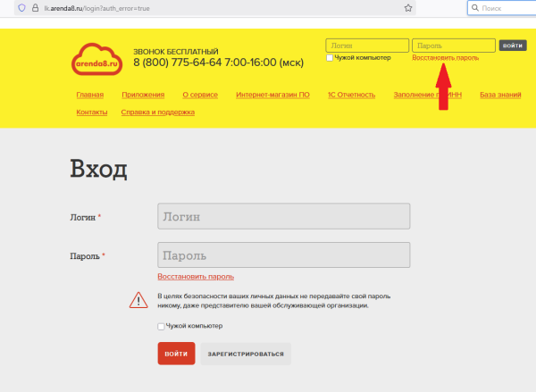Screen dimensions: 536x392
Task: Click the magnifier icon in the search box
Action: click(x=474, y=7)
